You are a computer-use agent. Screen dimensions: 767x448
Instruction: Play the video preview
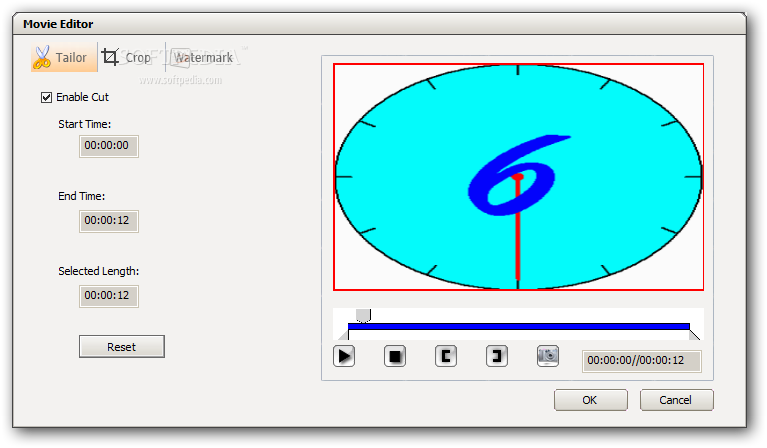344,356
